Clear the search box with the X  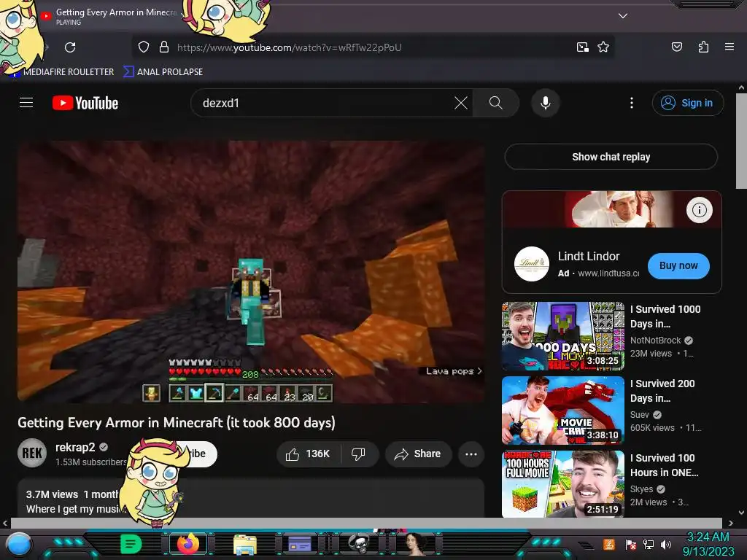point(461,103)
